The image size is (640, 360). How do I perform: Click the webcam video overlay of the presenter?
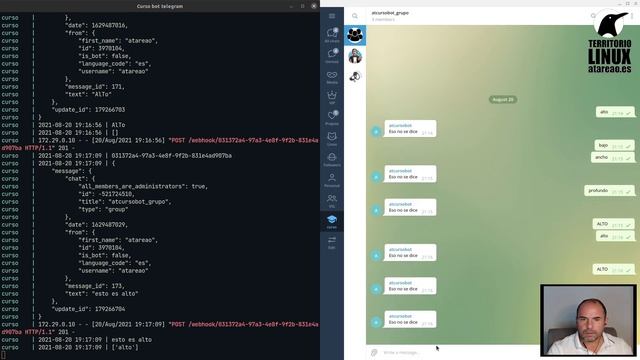pos(588,320)
